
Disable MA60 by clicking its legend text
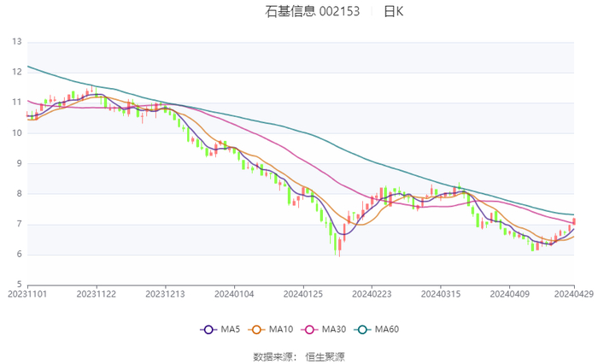tap(386, 329)
